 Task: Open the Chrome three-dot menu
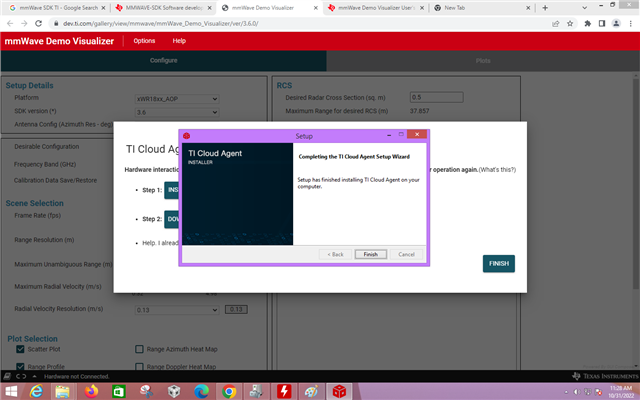(631, 24)
